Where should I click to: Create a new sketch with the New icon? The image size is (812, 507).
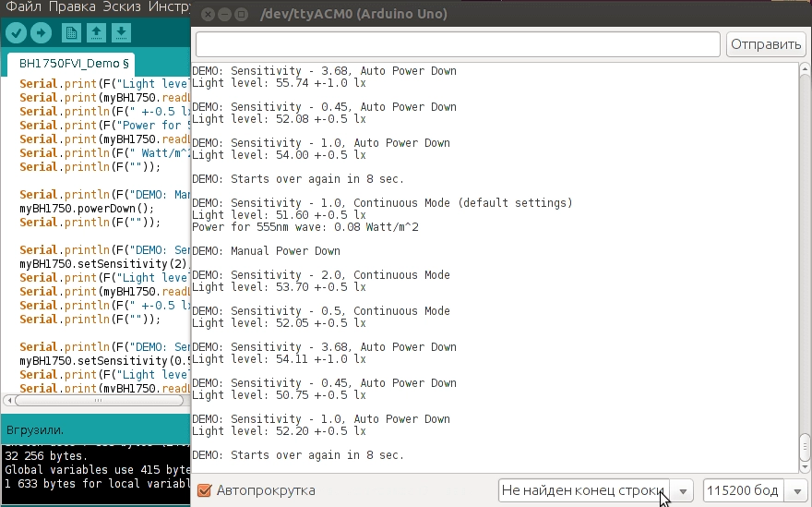click(x=71, y=33)
